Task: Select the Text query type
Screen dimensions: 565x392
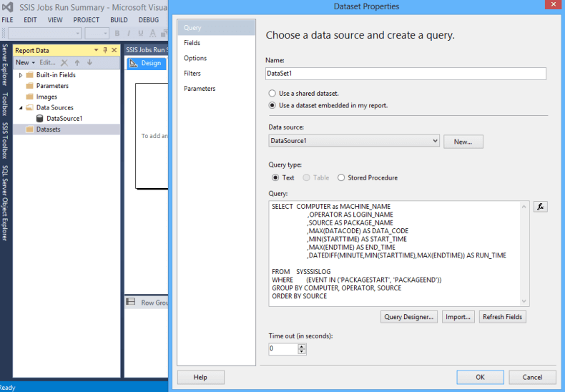Action: 275,177
